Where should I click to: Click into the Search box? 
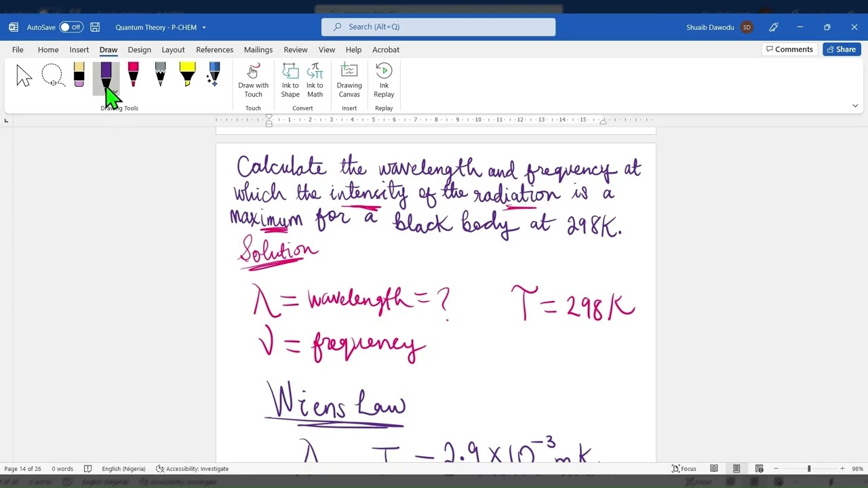pos(438,27)
